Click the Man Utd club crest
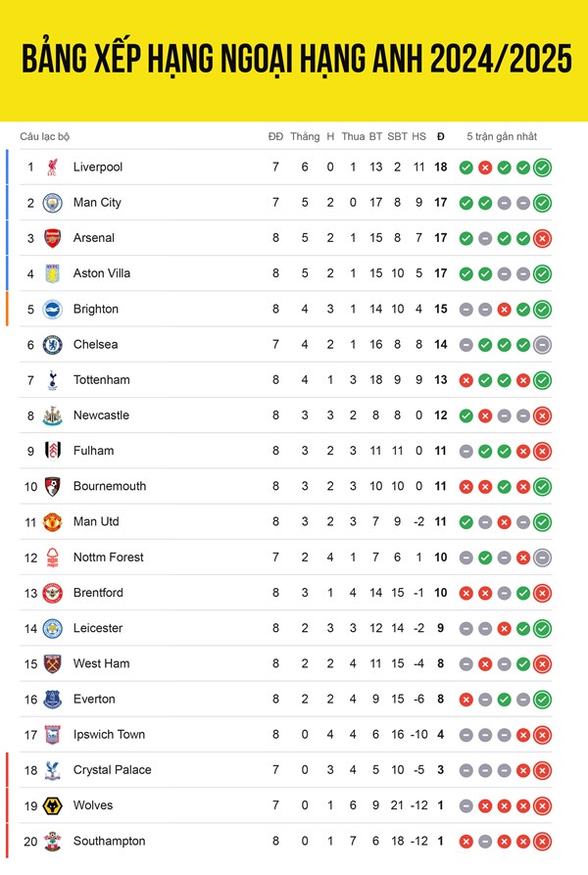588x875 pixels. [53, 522]
